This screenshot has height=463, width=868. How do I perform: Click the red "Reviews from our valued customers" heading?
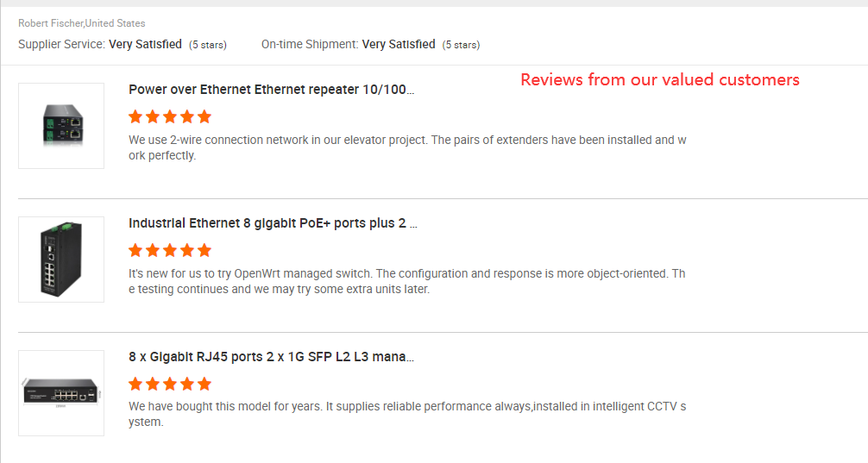pos(659,80)
